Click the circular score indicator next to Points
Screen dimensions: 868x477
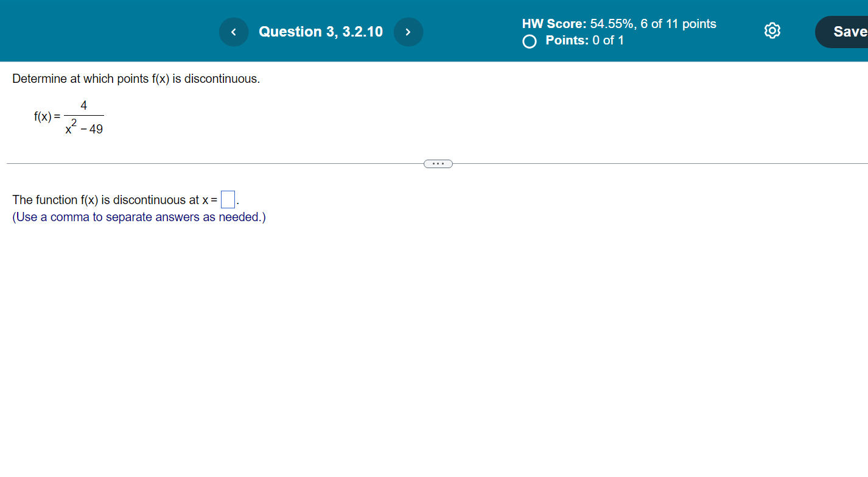click(x=529, y=41)
